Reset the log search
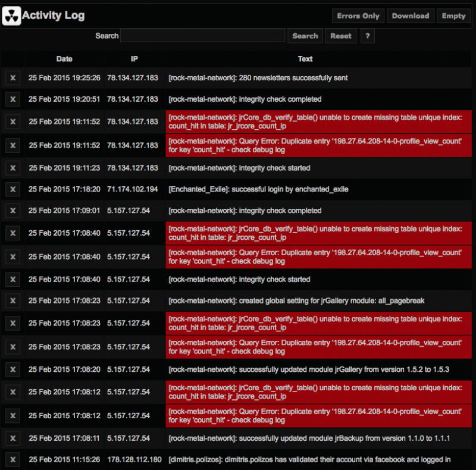476x470 pixels. [340, 36]
